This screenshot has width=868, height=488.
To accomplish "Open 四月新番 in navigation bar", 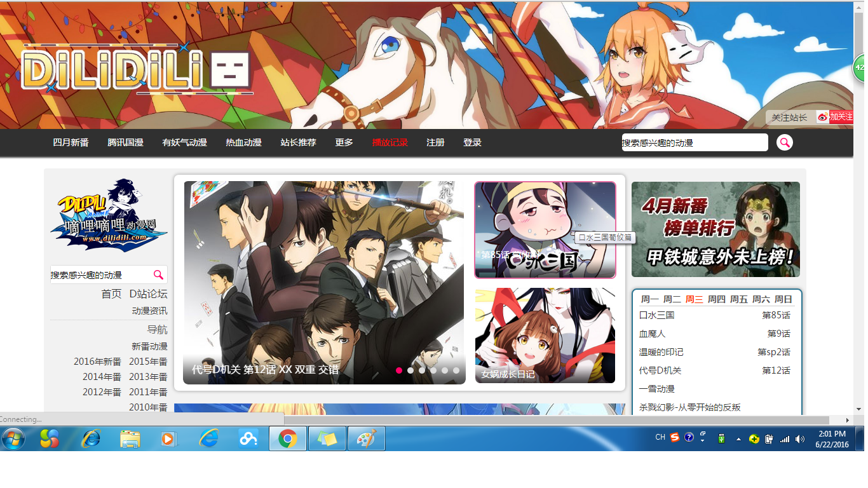I will pyautogui.click(x=71, y=142).
